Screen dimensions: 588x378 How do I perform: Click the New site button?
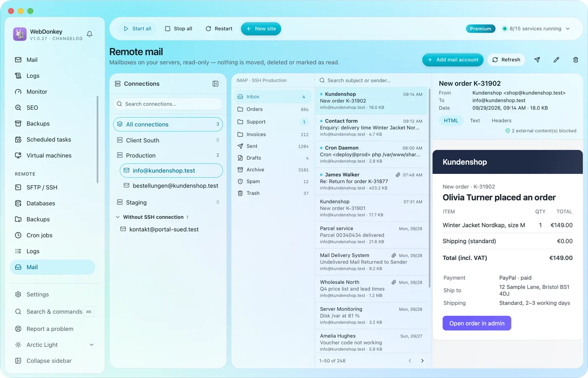tap(261, 29)
